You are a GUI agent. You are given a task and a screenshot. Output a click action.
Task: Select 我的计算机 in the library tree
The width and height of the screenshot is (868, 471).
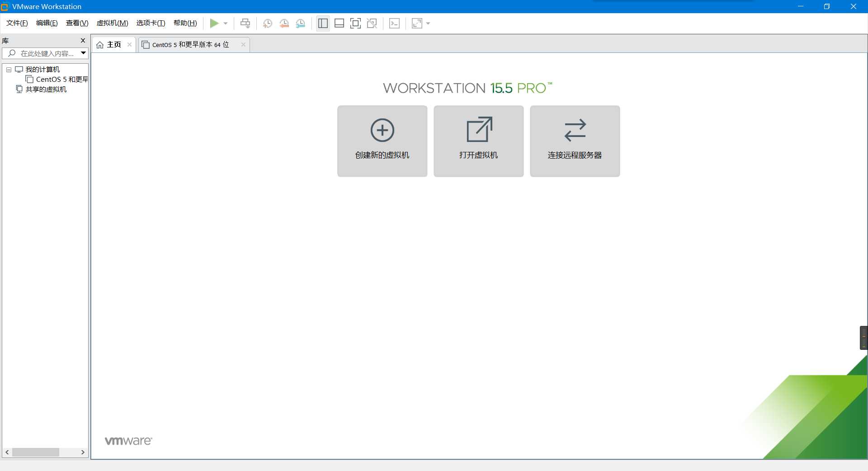42,69
